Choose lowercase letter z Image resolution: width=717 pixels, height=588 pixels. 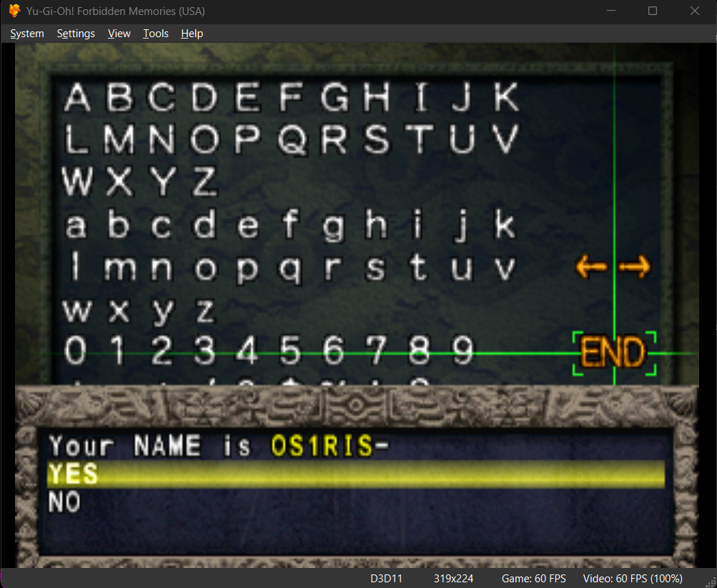204,311
